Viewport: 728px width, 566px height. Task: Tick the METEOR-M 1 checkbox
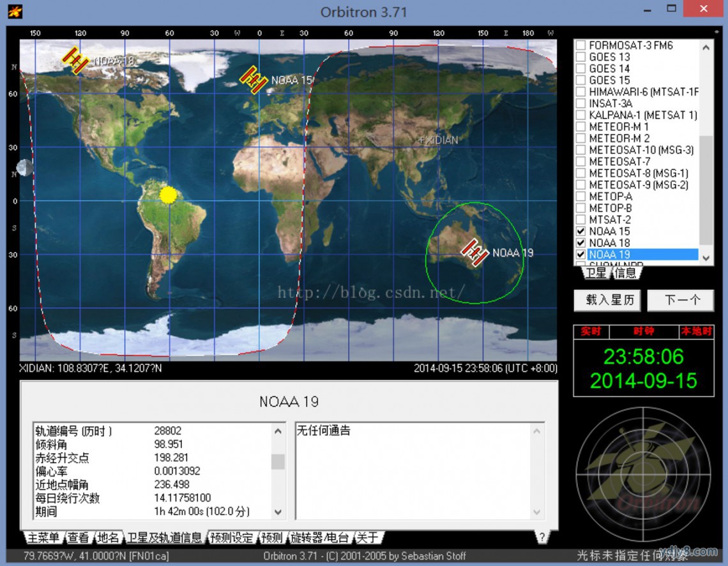(580, 126)
